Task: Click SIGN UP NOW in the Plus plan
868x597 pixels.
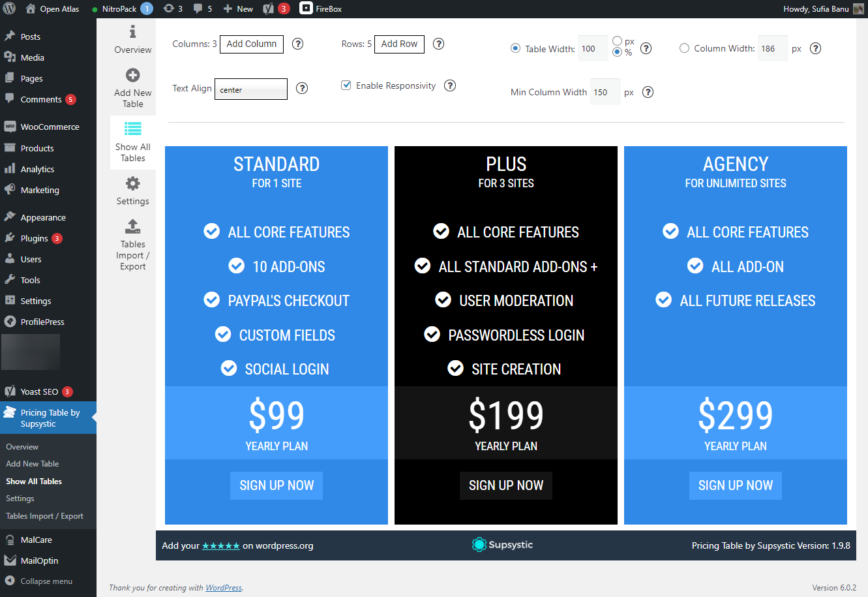Action: point(506,485)
